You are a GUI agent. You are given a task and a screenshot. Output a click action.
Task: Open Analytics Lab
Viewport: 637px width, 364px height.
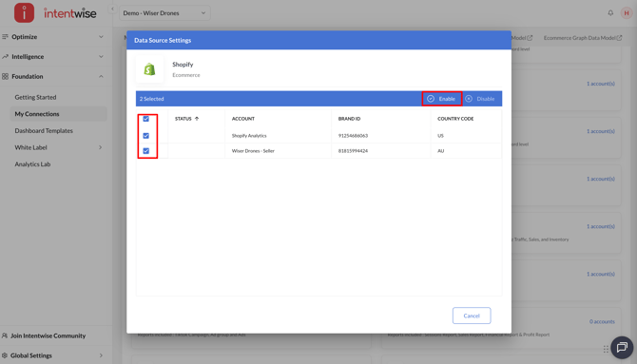point(32,164)
